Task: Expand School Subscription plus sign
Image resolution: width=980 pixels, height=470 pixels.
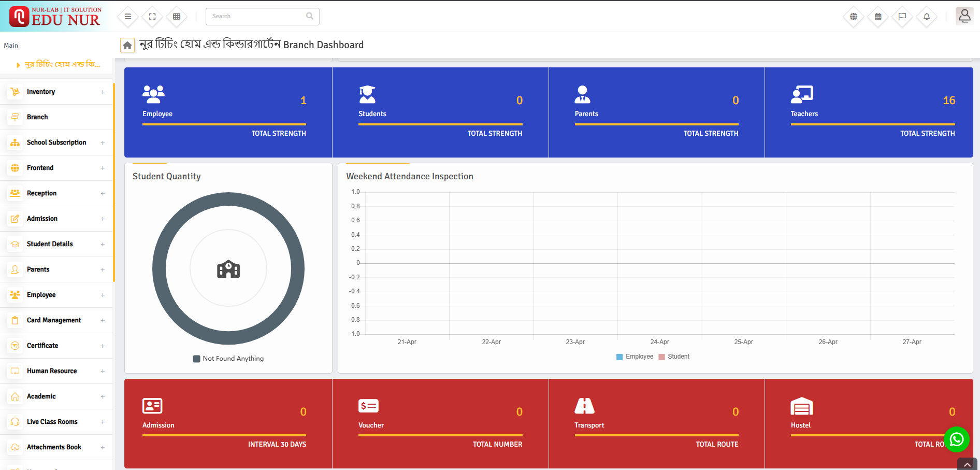Action: (103, 143)
